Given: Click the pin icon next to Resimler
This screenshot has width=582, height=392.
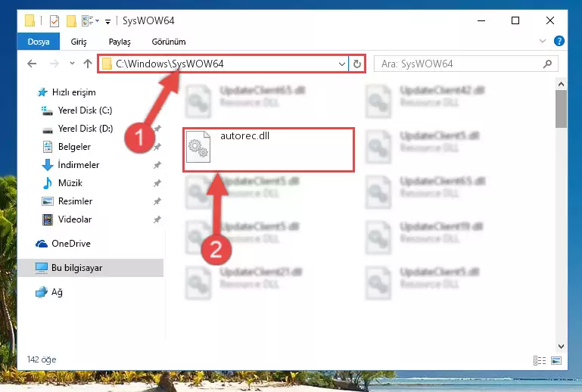Looking at the screenshot, I should [x=157, y=201].
